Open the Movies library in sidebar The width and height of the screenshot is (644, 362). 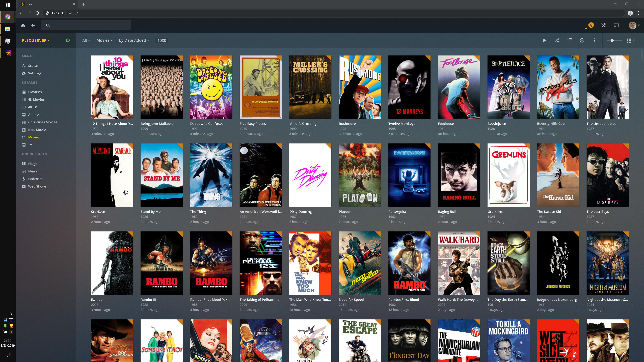point(34,137)
